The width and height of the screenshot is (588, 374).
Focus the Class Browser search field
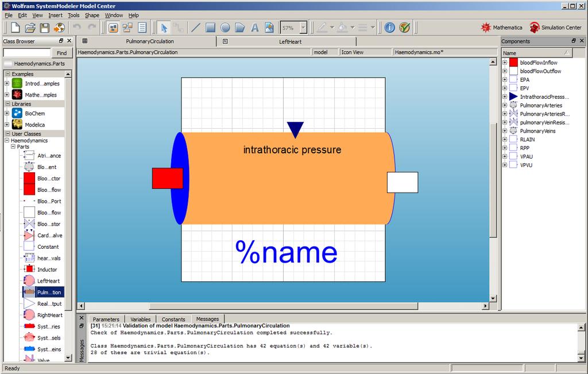[x=26, y=52]
